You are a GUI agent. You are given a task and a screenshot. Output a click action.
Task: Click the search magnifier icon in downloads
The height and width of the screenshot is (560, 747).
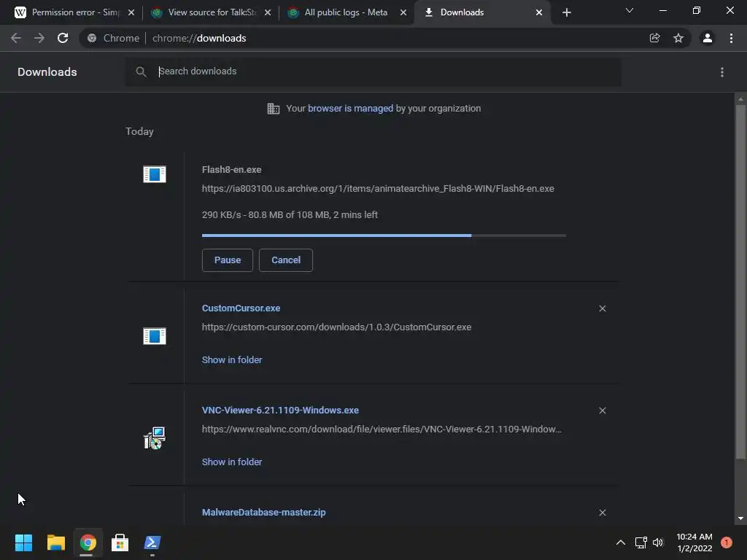pyautogui.click(x=141, y=72)
